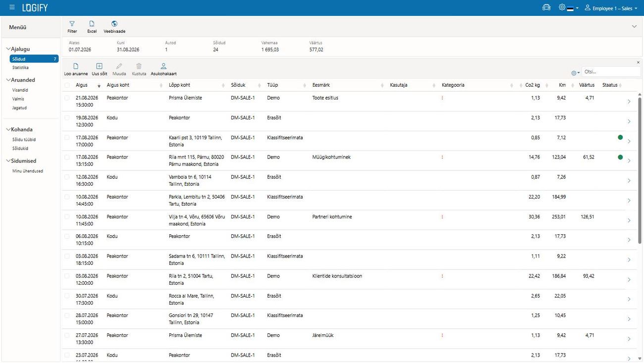The width and height of the screenshot is (644, 363).
Task: Click the Otsi... search field
Action: click(x=611, y=72)
